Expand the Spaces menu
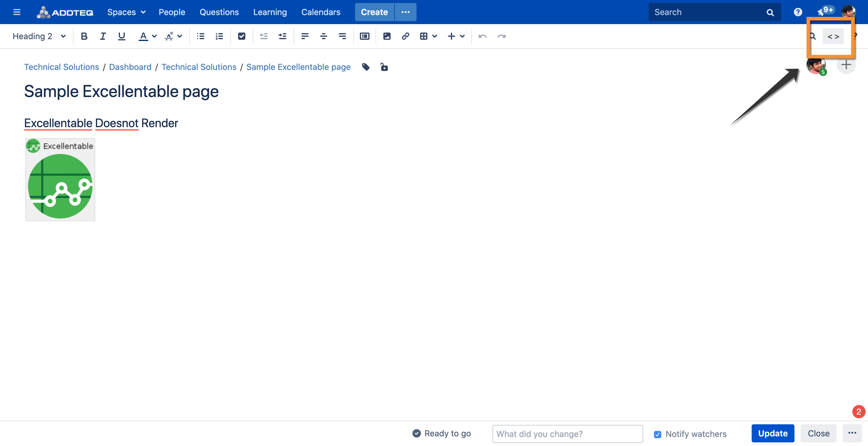The width and height of the screenshot is (868, 446). click(x=126, y=12)
